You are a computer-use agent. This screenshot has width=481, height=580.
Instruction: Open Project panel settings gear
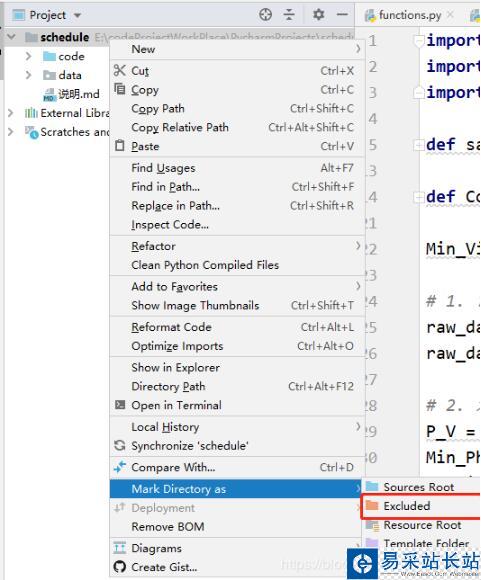click(x=319, y=15)
